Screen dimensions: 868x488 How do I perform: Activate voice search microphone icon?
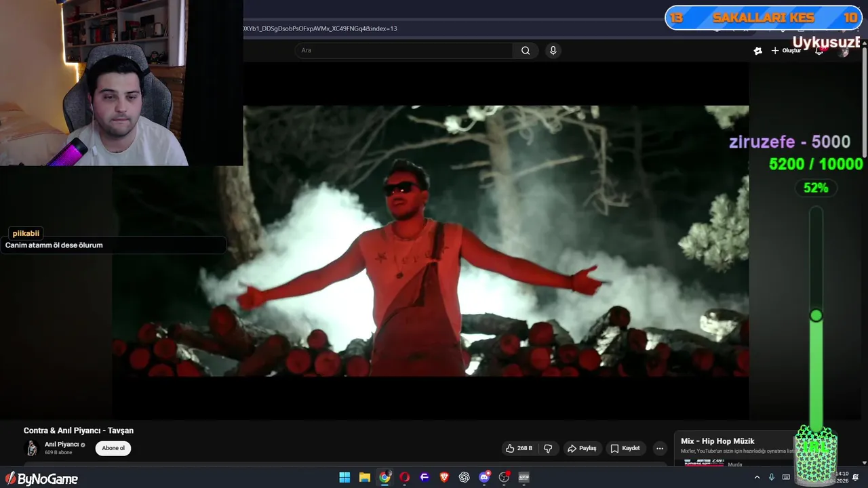(553, 50)
